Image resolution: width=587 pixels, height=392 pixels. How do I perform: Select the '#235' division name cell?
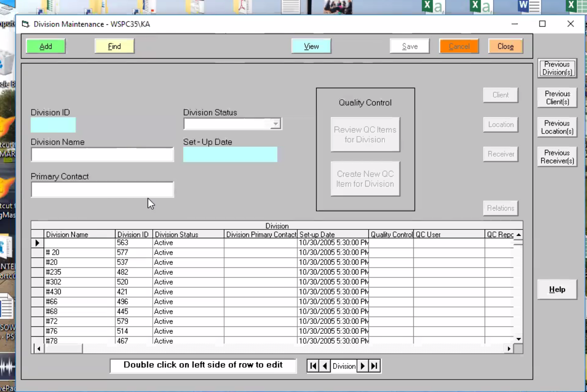coord(80,273)
